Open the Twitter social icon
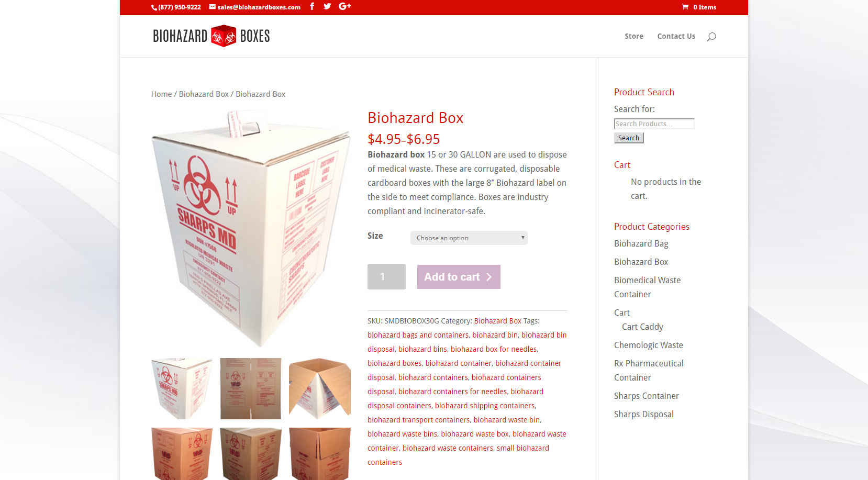 tap(327, 6)
